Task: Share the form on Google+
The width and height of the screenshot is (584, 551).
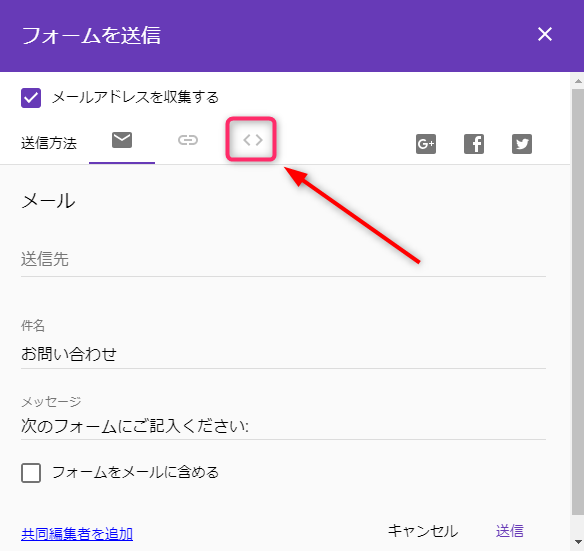Action: coord(426,144)
